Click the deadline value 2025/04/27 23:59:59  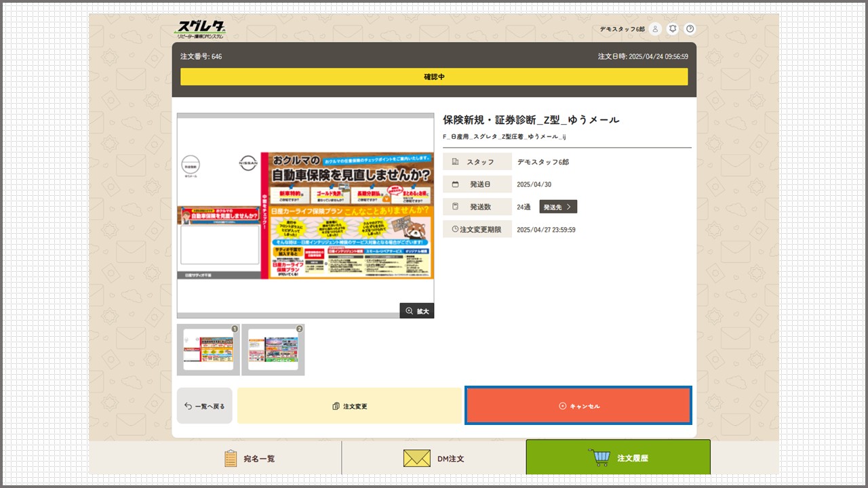click(546, 230)
